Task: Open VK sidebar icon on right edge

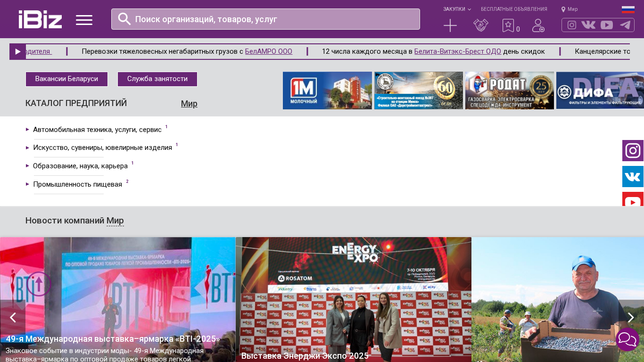Action: 633,177
